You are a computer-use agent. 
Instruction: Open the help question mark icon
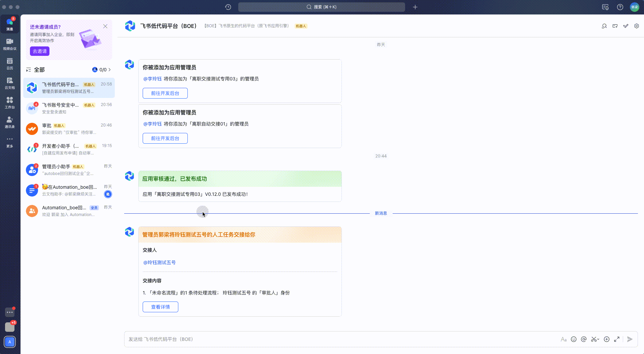620,7
